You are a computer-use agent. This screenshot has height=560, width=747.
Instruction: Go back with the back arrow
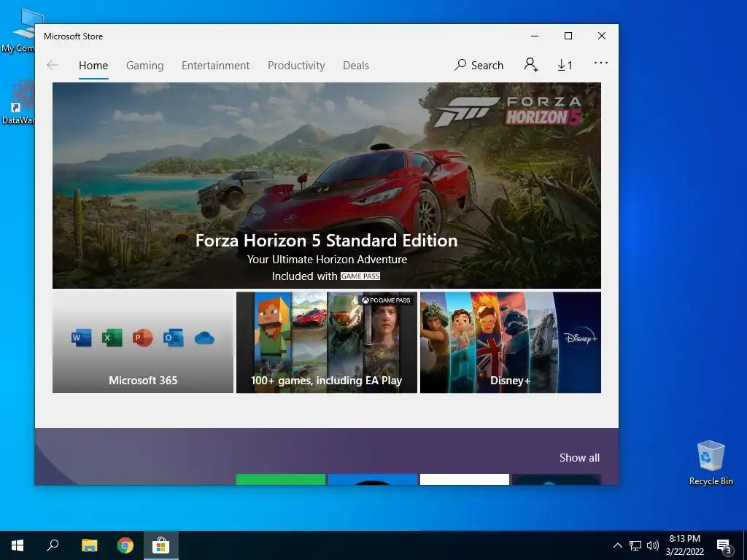tap(53, 65)
